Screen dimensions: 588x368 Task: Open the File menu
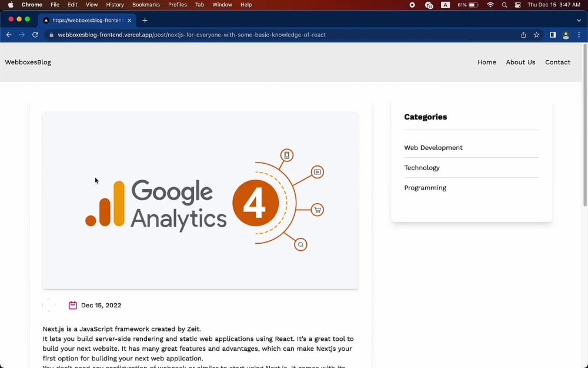[55, 5]
